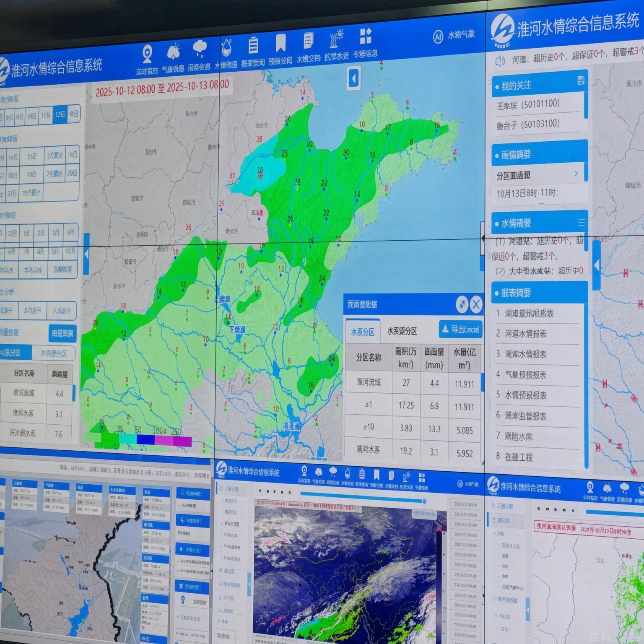Screen dimensions: 644x644
Task: Click the timeline slider in satellite image window
Action: coord(364,498)
